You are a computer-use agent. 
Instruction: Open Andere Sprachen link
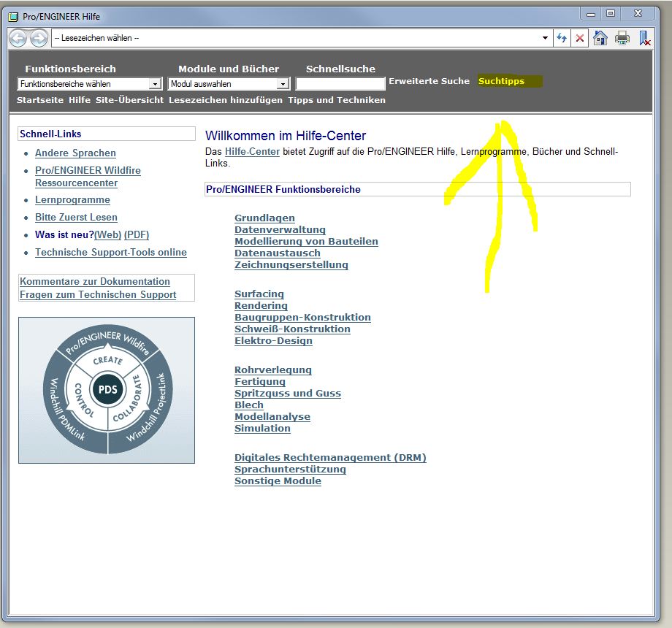(75, 153)
